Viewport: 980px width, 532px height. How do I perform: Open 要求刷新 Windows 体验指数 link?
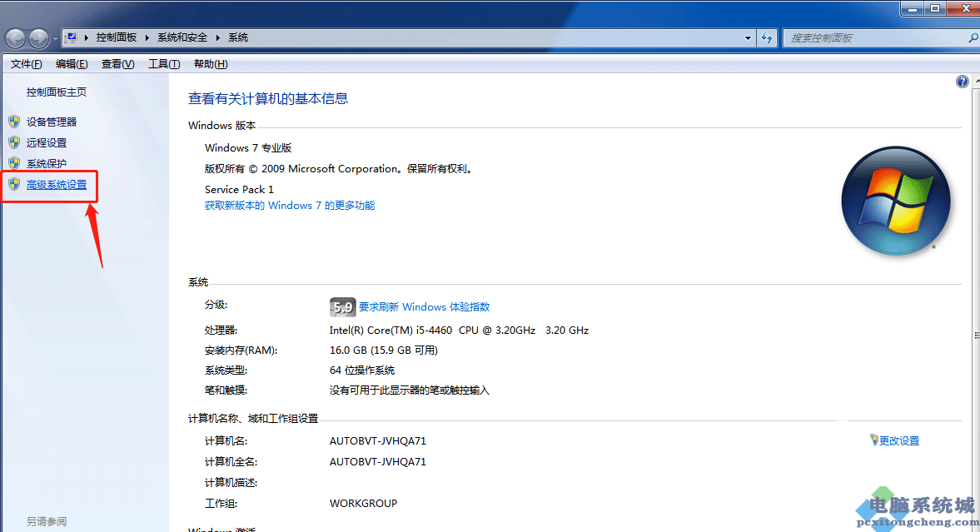click(x=425, y=307)
